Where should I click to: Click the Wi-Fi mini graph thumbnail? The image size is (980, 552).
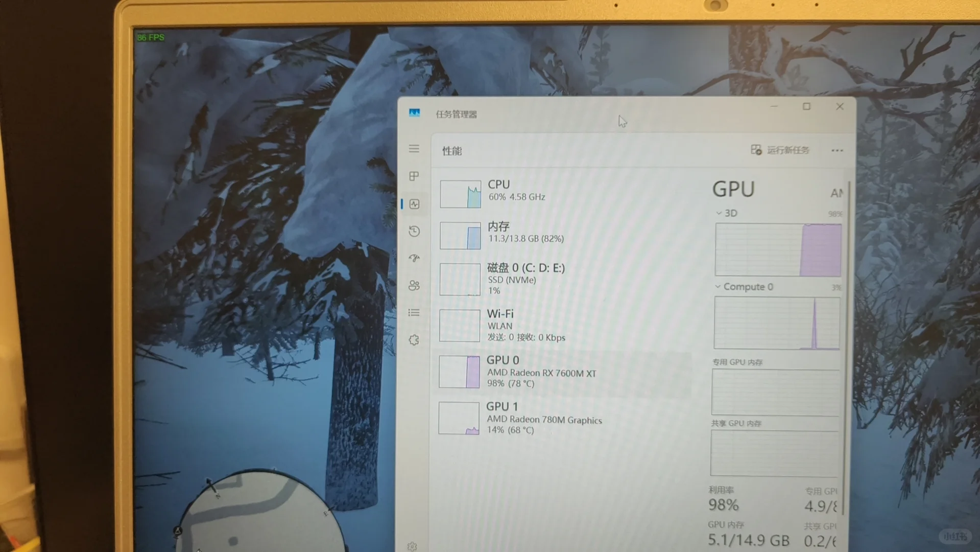[460, 326]
